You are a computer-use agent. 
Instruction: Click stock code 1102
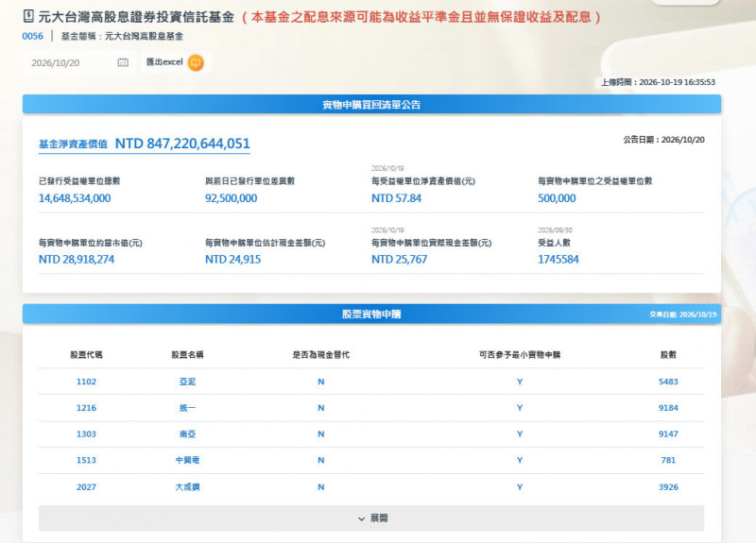coord(86,382)
